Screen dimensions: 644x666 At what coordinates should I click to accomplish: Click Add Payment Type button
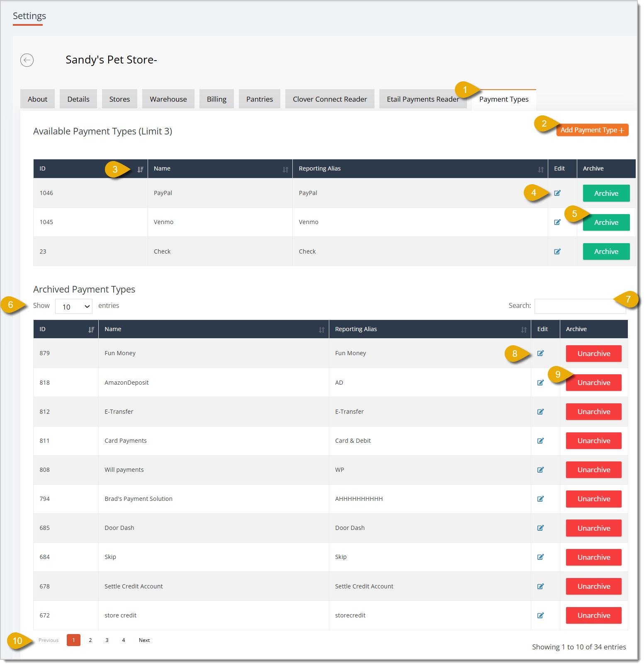coord(592,130)
